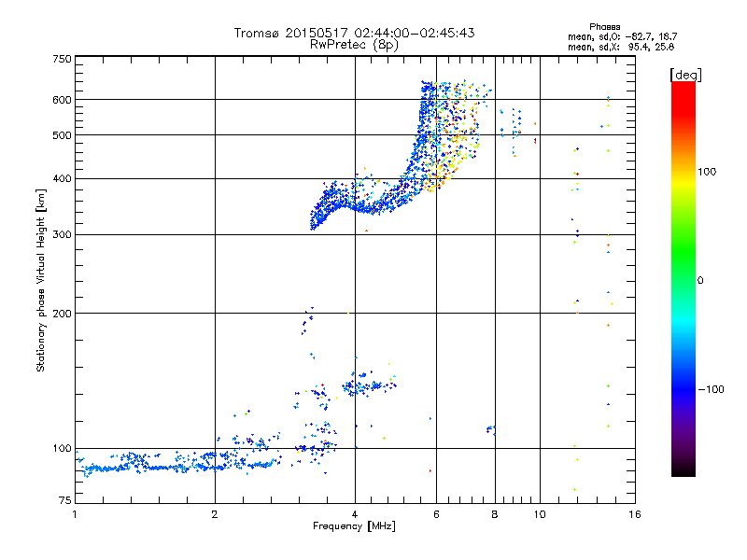Click the "RwPretec (8p)" subtitle
747x560 pixels.
pos(354,45)
